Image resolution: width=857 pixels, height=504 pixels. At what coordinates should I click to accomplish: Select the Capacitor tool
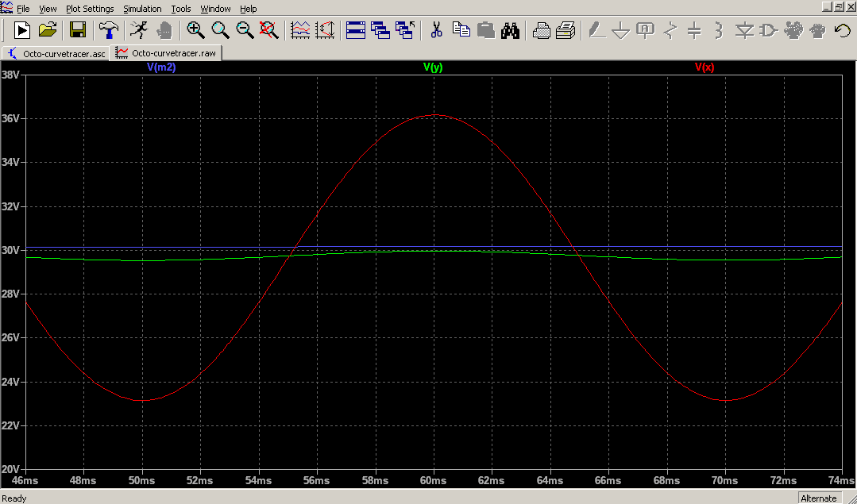tap(694, 30)
